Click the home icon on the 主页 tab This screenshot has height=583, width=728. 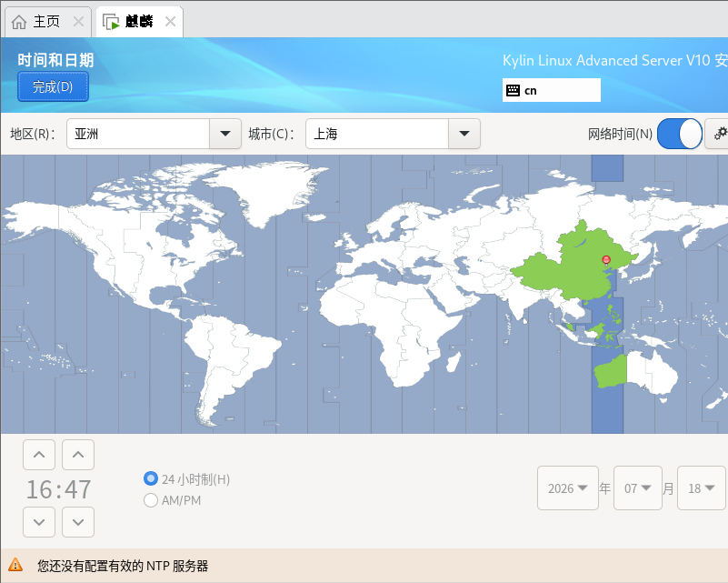click(18, 22)
